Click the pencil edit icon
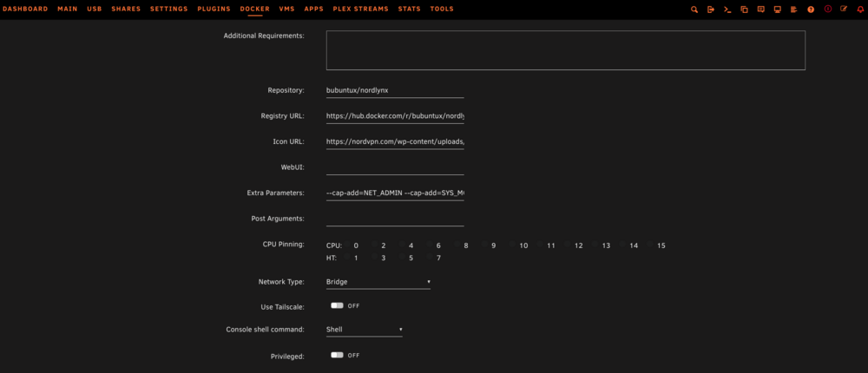Viewport: 868px width, 373px height. point(844,9)
